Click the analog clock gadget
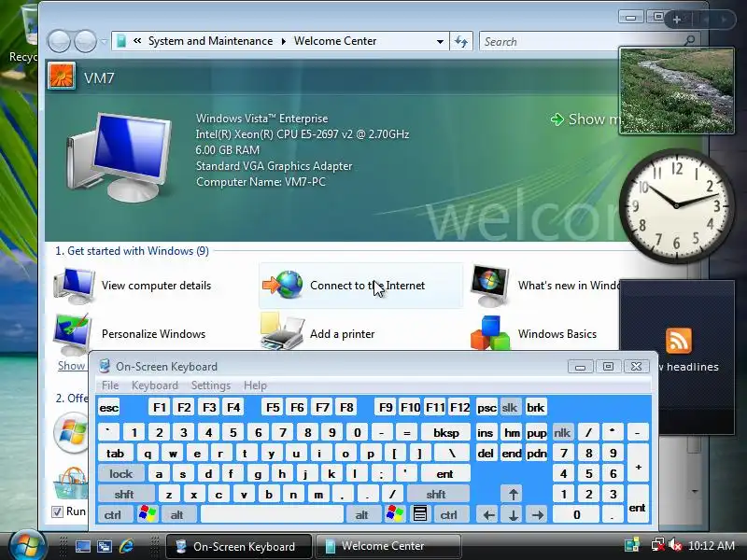The image size is (747, 560). coord(676,205)
